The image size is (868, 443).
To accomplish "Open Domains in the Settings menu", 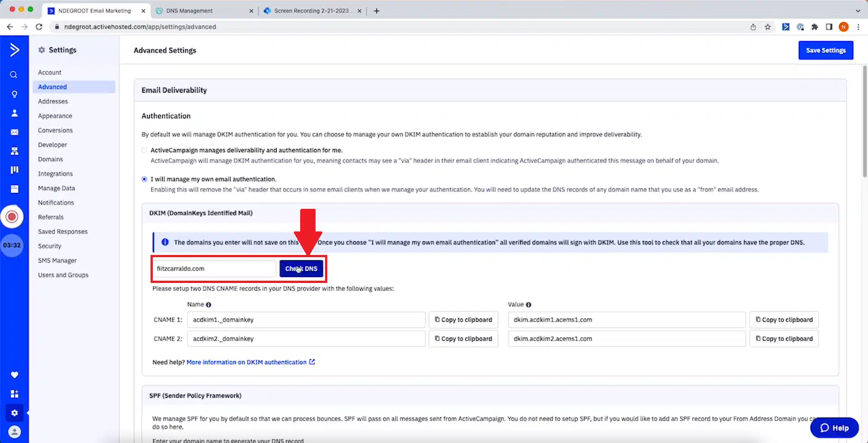I will 50,159.
